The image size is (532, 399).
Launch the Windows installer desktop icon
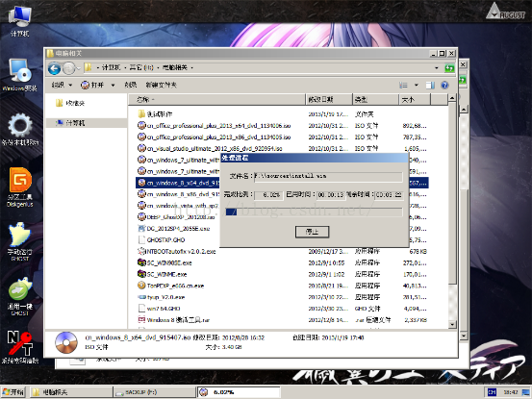(x=19, y=75)
